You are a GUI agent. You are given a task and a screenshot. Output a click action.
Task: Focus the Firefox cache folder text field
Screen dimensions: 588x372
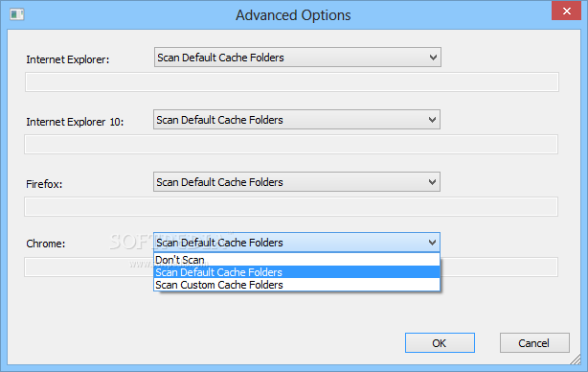click(291, 207)
